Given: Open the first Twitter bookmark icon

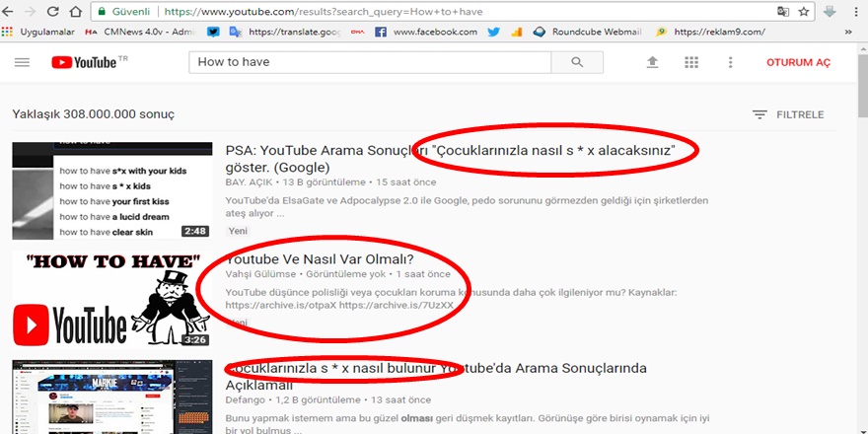Looking at the screenshot, I should click(x=213, y=33).
